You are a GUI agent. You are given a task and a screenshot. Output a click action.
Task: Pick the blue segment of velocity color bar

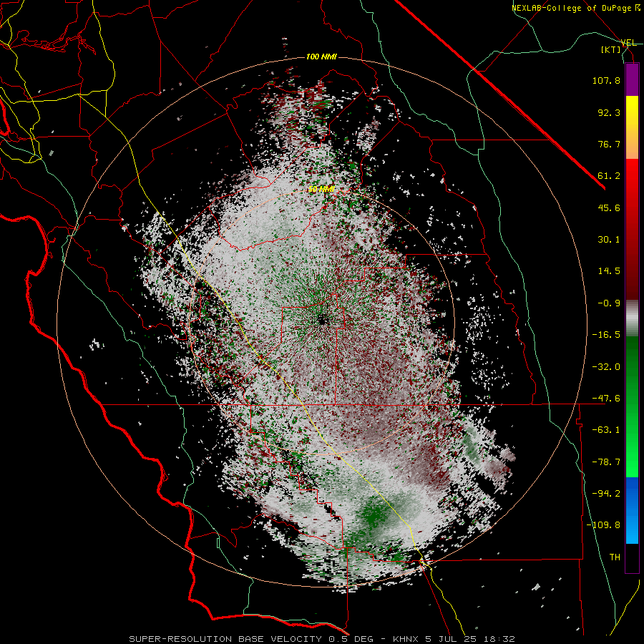pos(632,510)
